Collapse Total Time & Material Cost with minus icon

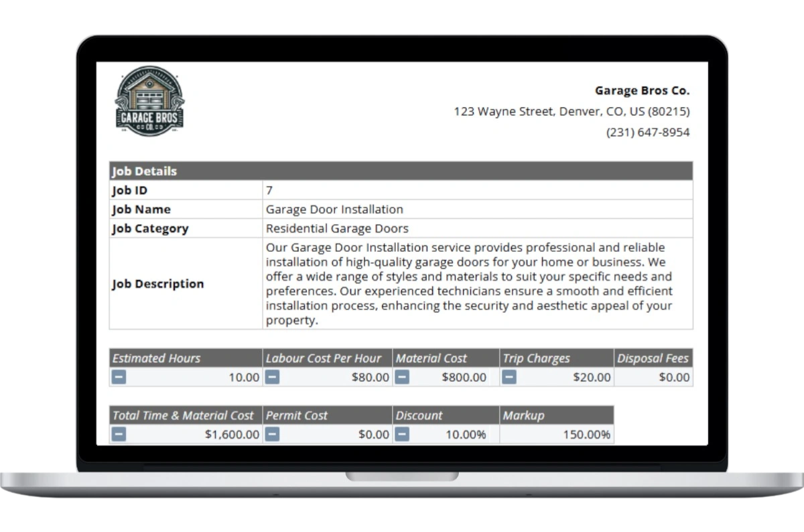(x=119, y=434)
